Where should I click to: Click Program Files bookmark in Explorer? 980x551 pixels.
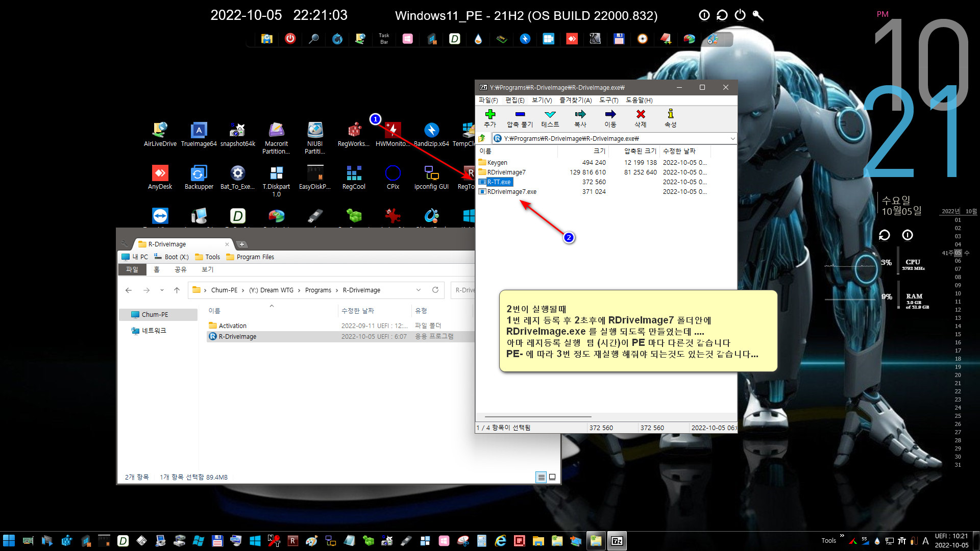pyautogui.click(x=250, y=257)
